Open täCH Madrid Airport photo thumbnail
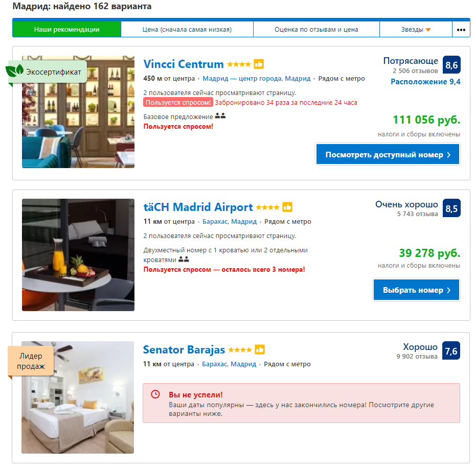The height and width of the screenshot is (471, 476). pos(78,255)
